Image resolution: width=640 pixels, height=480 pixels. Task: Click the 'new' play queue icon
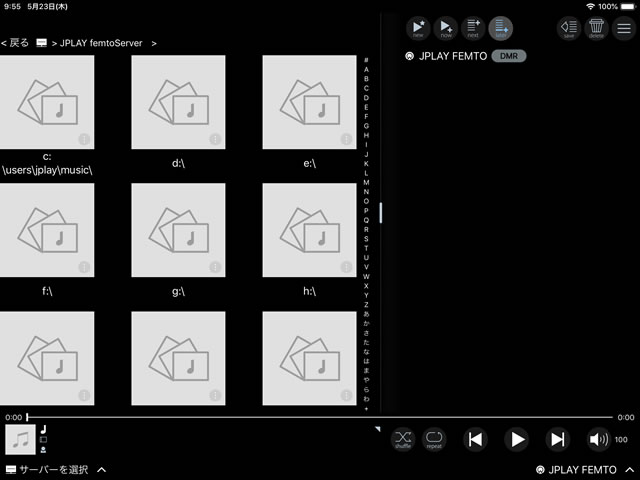point(417,28)
